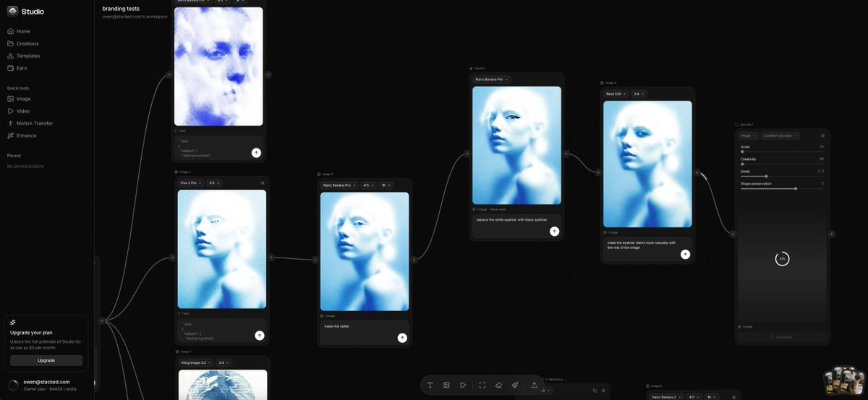The image size is (868, 400).
Task: Open the Kling Image 3.0 model dropdown
Action: pyautogui.click(x=195, y=362)
